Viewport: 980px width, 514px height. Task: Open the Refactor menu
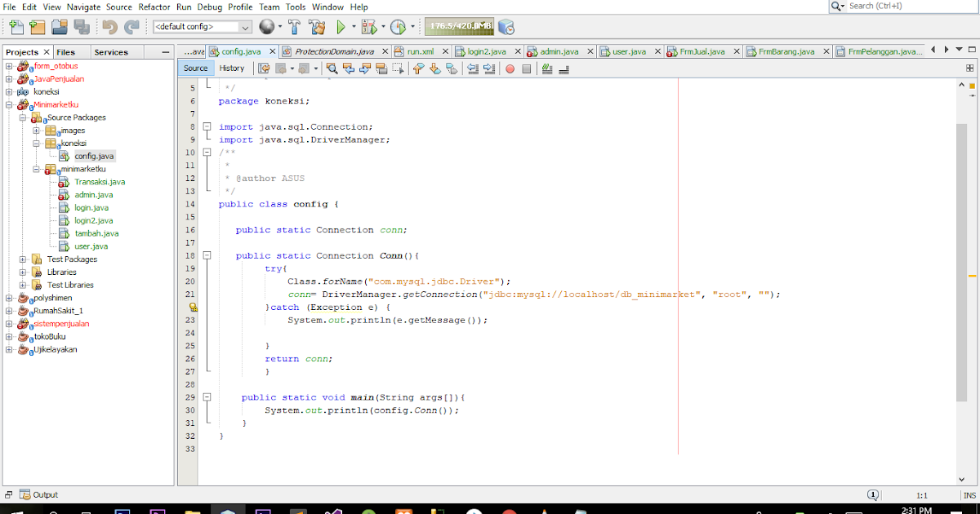pos(153,7)
